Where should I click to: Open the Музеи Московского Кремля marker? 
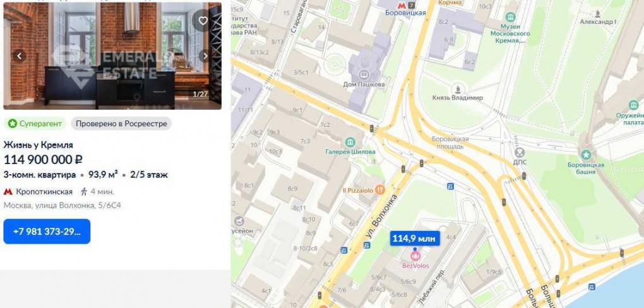pos(511,17)
